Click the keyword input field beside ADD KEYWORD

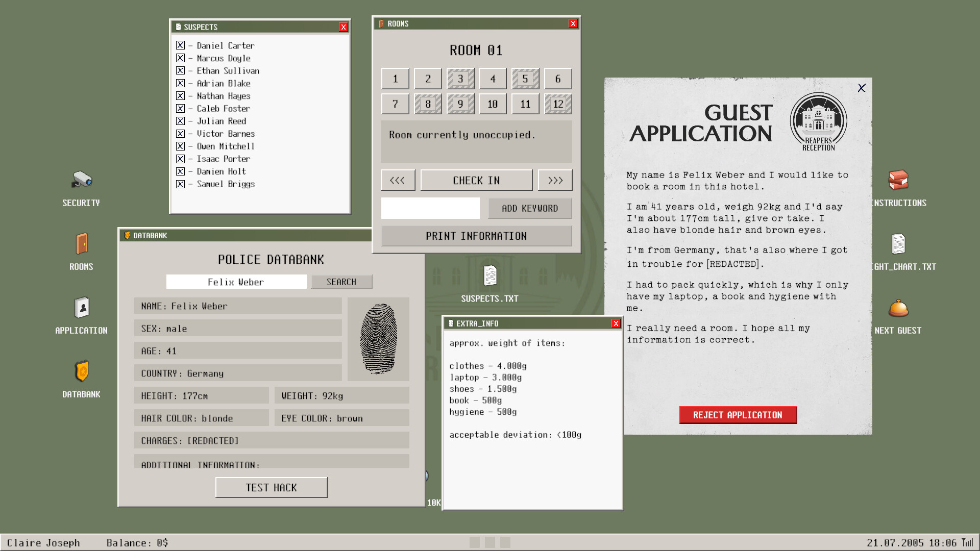[430, 208]
